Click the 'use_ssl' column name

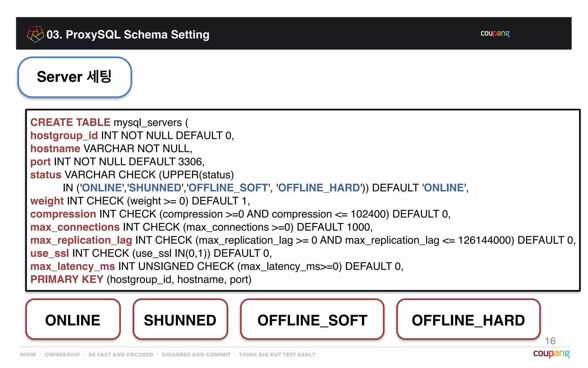click(x=50, y=254)
